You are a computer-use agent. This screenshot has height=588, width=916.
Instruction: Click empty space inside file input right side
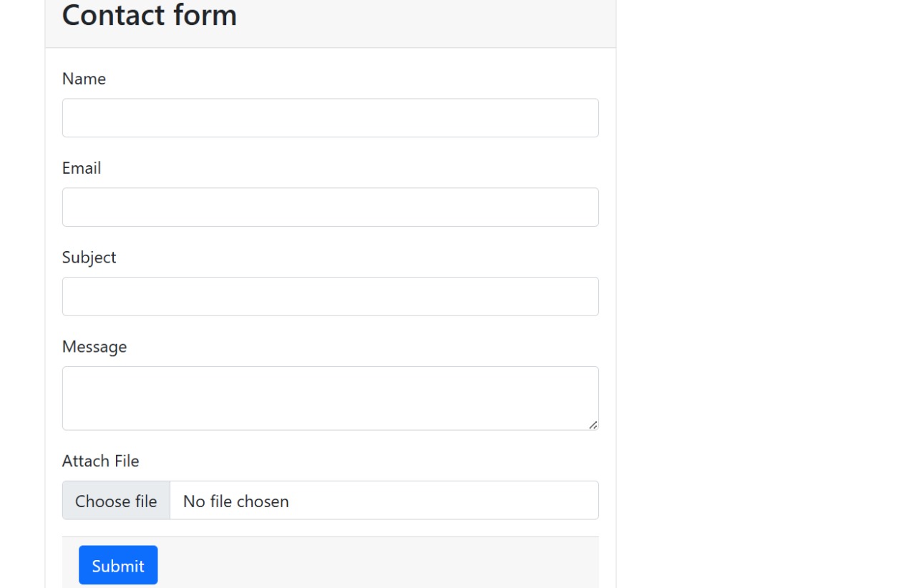click(444, 501)
